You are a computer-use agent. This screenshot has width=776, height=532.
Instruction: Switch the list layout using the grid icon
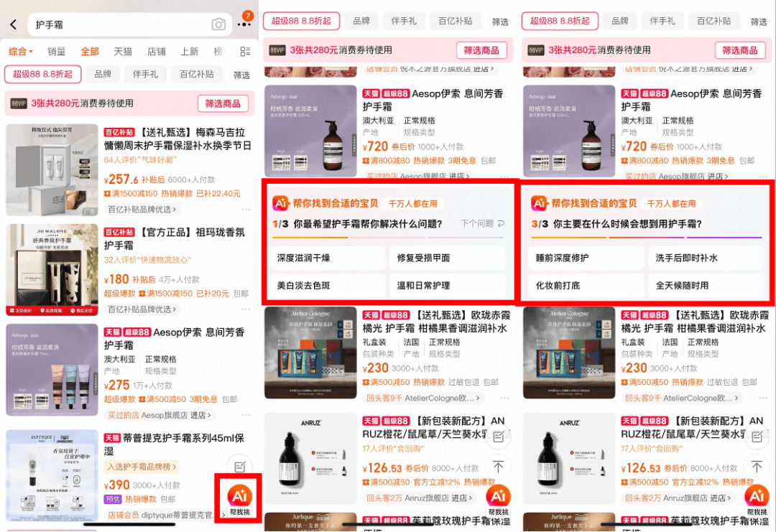[x=245, y=52]
